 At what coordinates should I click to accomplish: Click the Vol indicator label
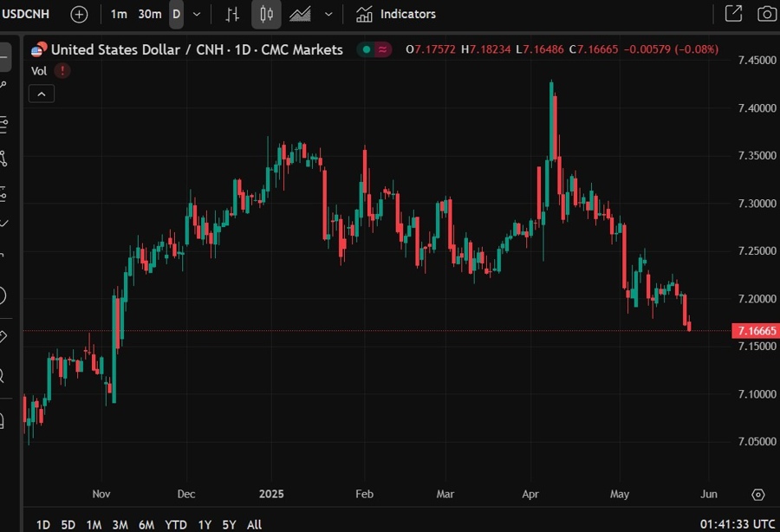(39, 71)
